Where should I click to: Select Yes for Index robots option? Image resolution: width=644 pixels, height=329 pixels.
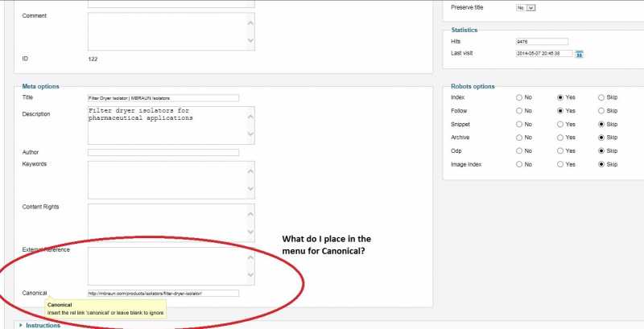point(559,97)
